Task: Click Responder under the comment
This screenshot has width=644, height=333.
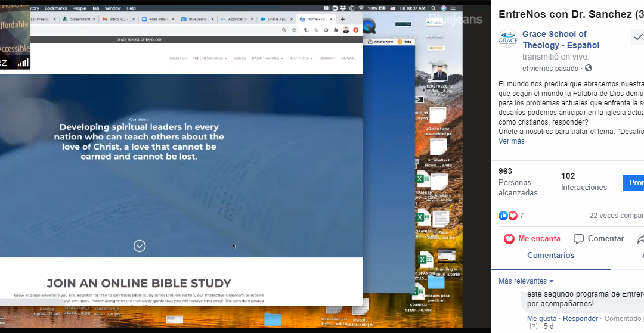Action: (x=580, y=319)
